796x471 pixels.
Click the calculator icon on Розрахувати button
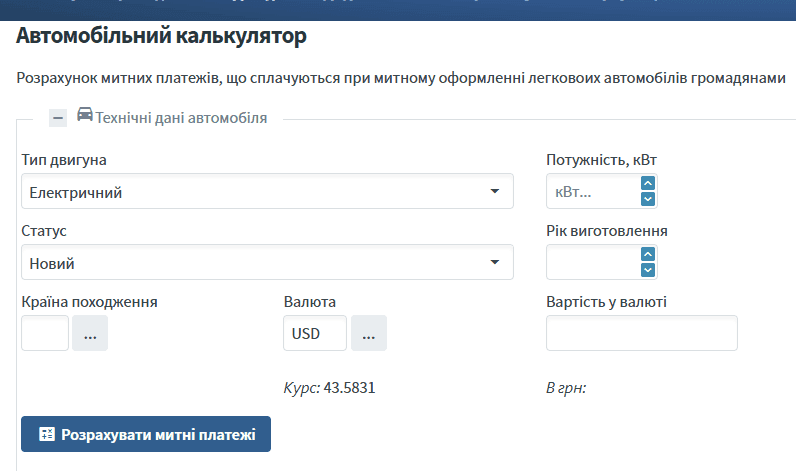(46, 435)
